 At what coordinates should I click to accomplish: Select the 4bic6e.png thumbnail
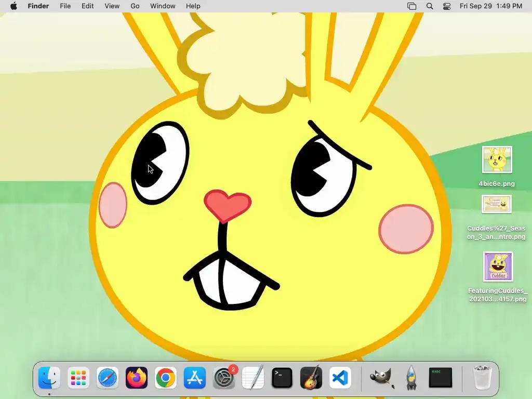pos(497,160)
